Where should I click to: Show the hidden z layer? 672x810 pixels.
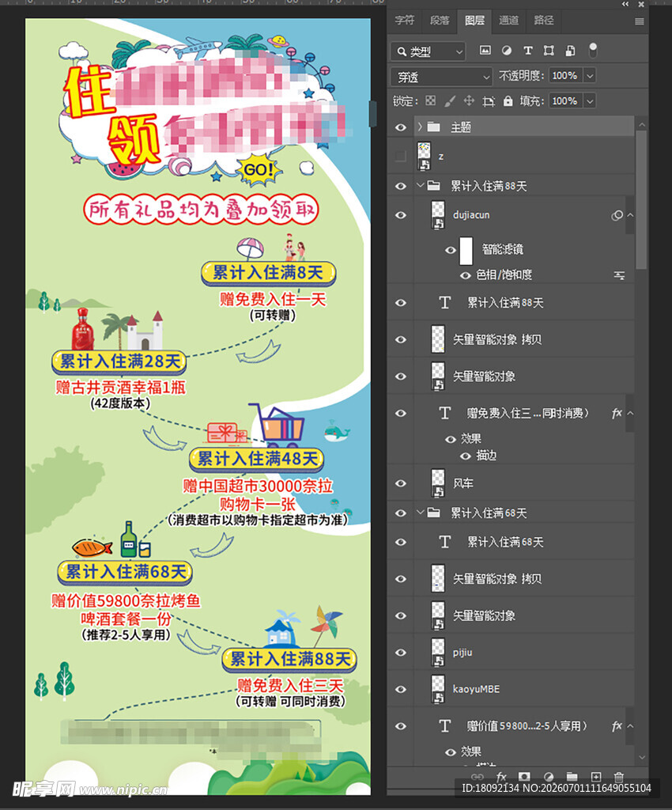401,156
